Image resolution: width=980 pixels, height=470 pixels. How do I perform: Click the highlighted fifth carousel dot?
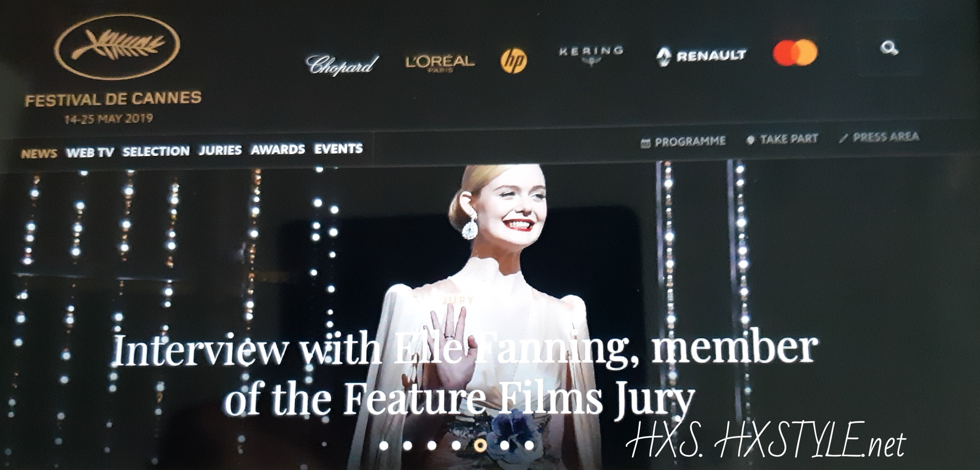(x=481, y=445)
